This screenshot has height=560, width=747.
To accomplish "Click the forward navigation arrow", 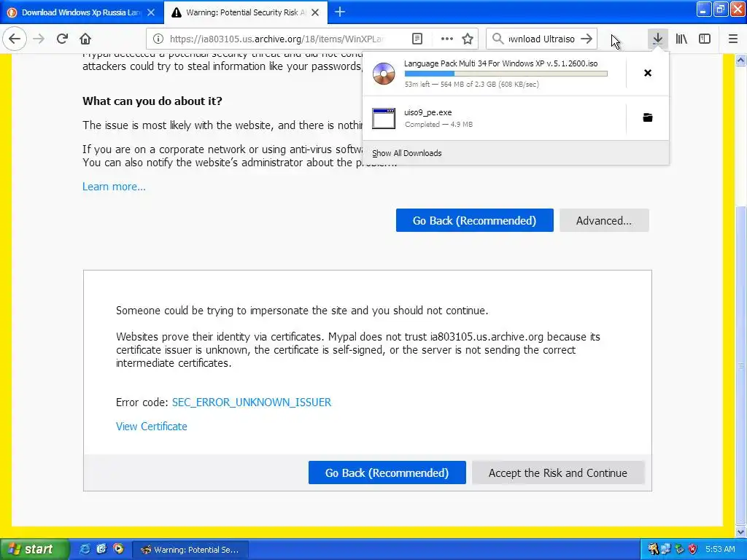I will (x=39, y=39).
